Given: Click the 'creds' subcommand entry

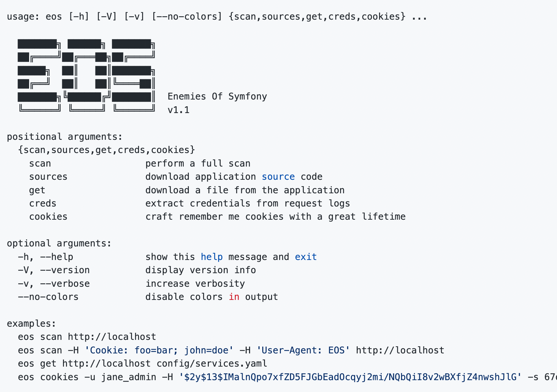Looking at the screenshot, I should click(x=43, y=203).
